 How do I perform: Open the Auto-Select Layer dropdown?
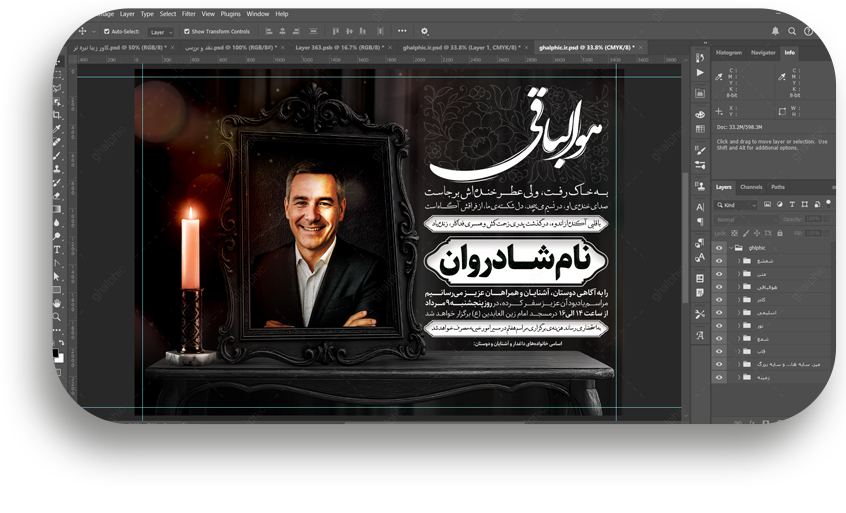162,31
